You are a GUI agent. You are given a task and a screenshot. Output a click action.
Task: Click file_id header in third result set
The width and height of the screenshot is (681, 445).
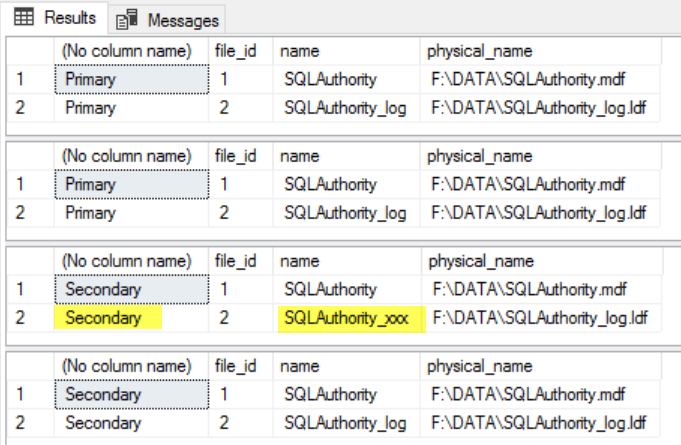click(241, 261)
